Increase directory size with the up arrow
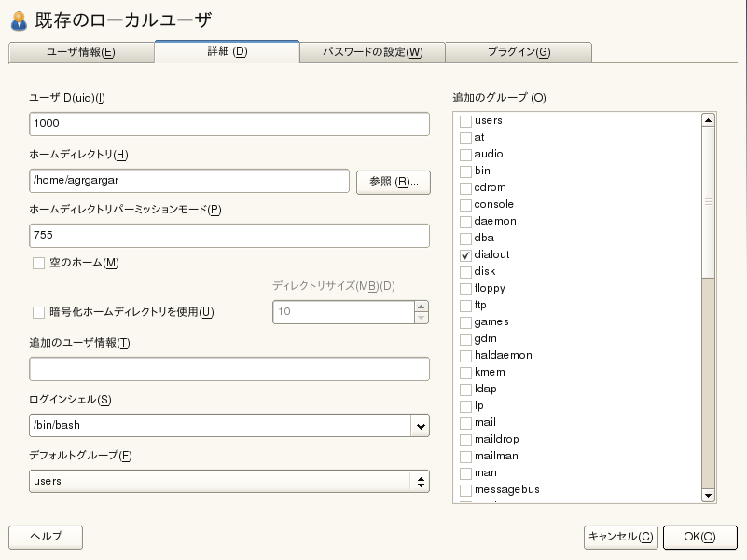 point(422,306)
